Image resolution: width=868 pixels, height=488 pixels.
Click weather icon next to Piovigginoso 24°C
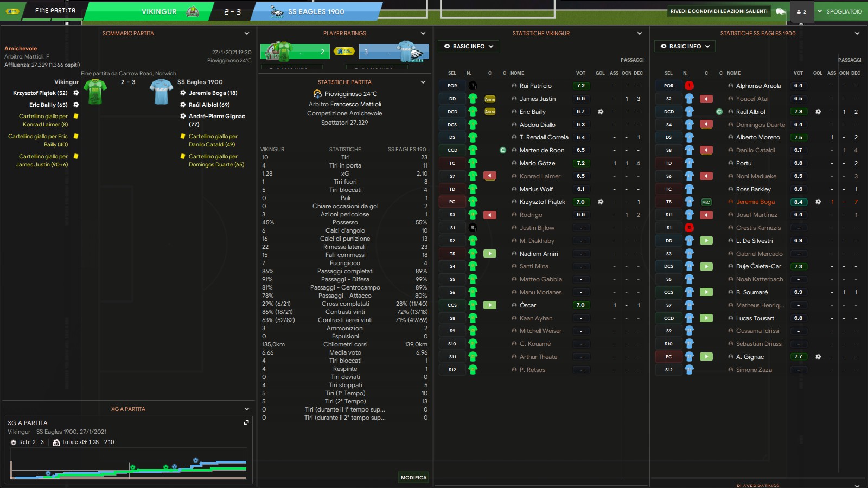click(x=317, y=94)
